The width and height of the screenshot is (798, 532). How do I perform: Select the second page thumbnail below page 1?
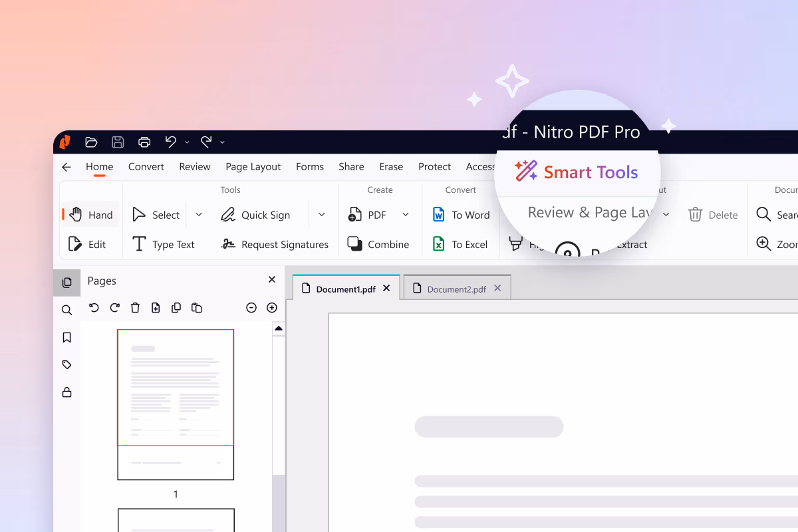click(x=176, y=520)
